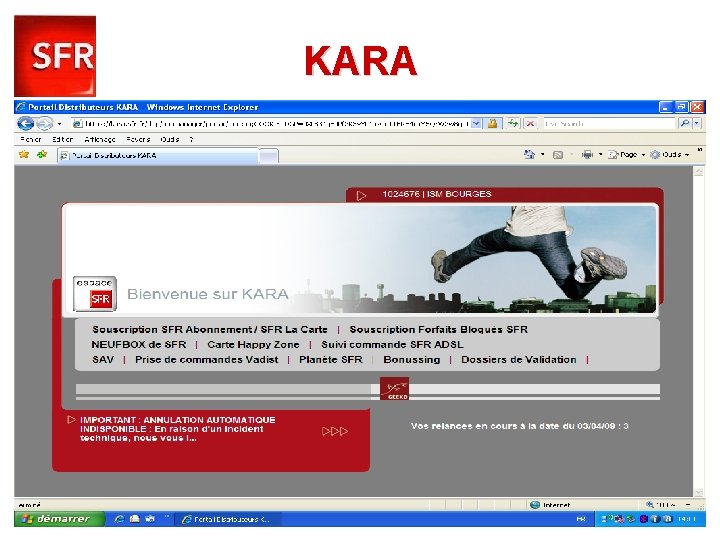
Task: Open the NEUFBOX de SFR link
Action: coord(139,344)
